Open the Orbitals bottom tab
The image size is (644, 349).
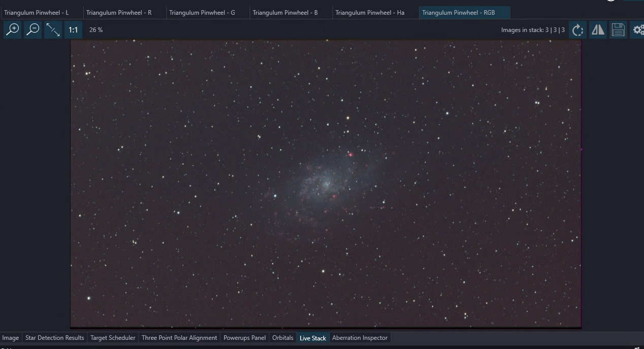(x=282, y=338)
